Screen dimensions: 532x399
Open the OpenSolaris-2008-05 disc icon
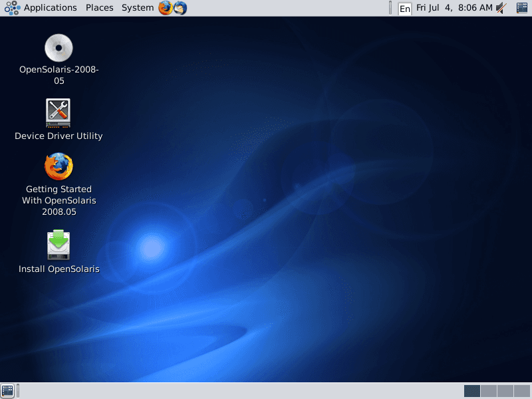(x=59, y=47)
